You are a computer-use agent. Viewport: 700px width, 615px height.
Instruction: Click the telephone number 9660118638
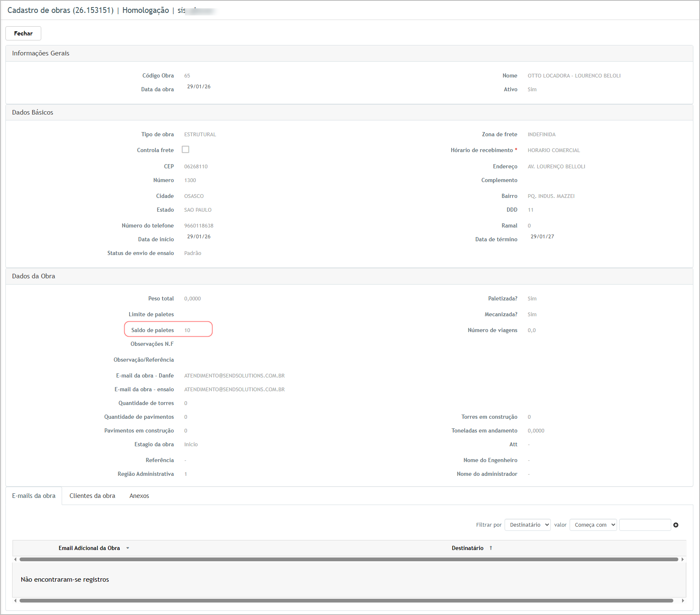pos(199,226)
